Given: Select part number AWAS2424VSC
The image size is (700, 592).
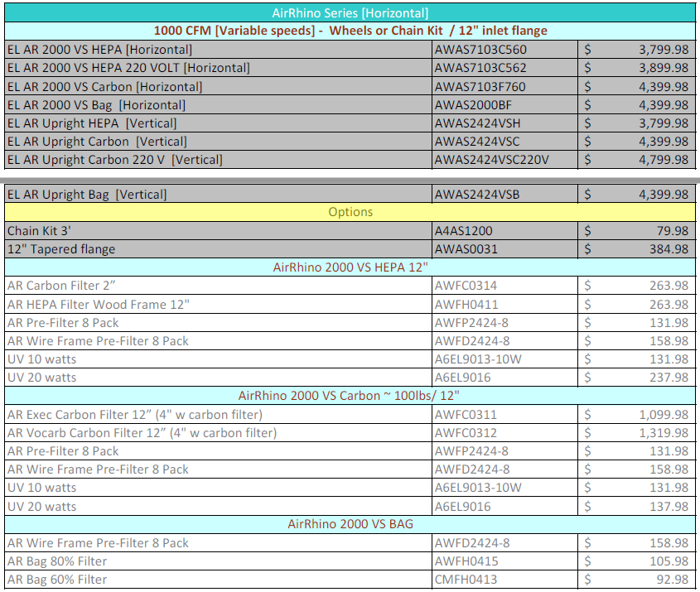Looking at the screenshot, I should click(x=504, y=142).
